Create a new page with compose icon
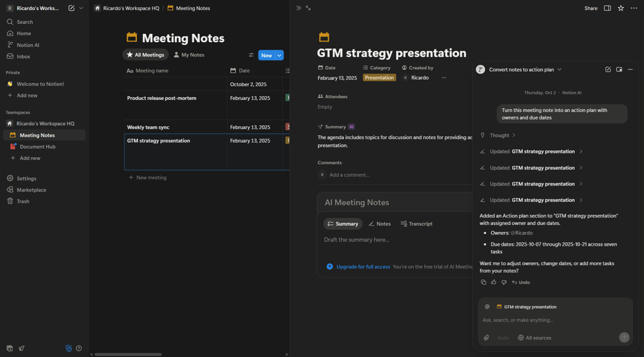Image resolution: width=644 pixels, height=357 pixels. pos(72,8)
